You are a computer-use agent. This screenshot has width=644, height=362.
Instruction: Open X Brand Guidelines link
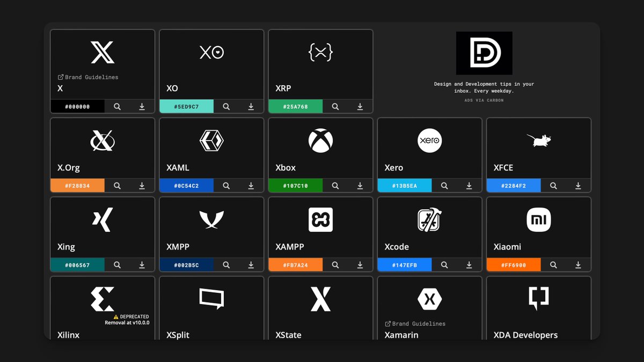88,77
